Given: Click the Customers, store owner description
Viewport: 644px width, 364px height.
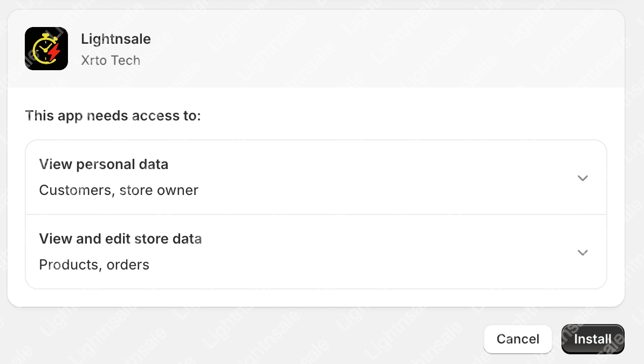Looking at the screenshot, I should coord(119,190).
